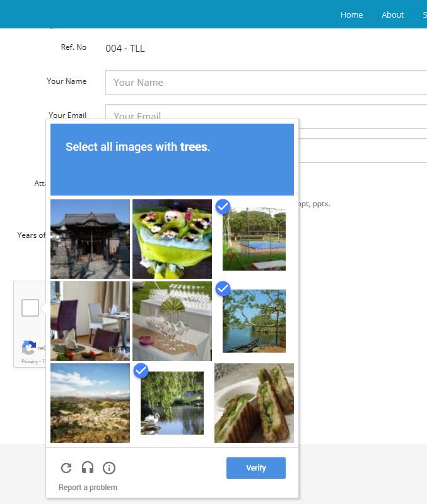Viewport: 427px width, 504px height.
Task: Deselect the checked swan pond image
Action: (172, 402)
